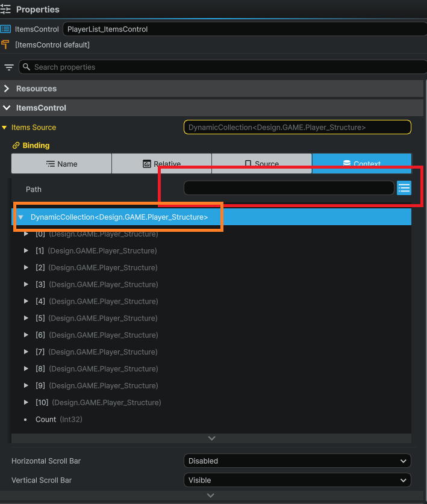
Task: Click the Binding link chain icon
Action: click(16, 146)
